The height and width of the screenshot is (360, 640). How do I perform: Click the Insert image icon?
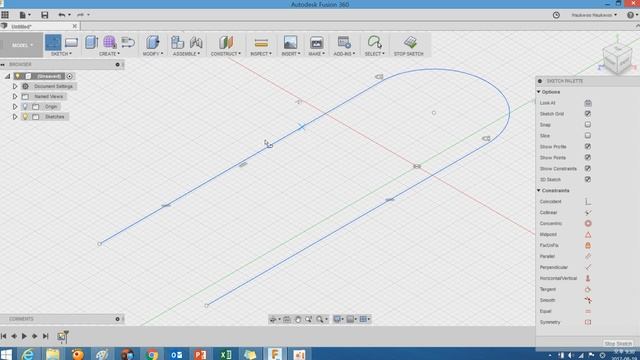tap(290, 42)
